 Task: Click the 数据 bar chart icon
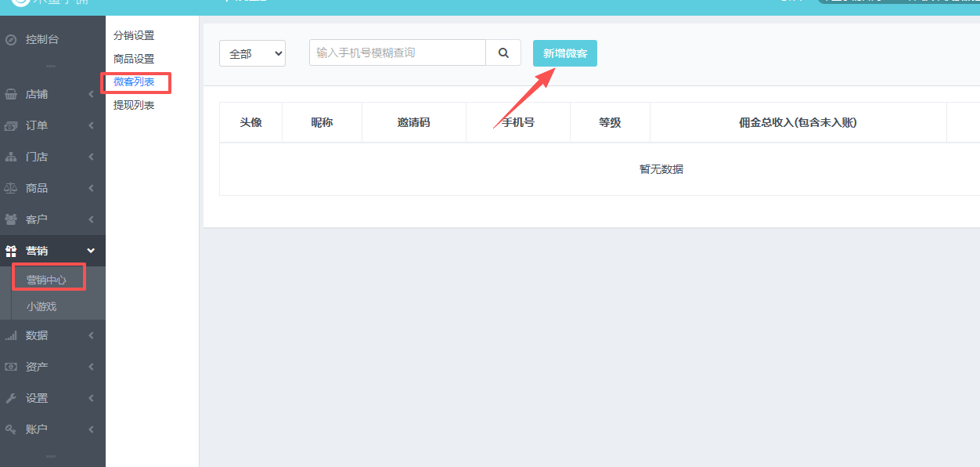point(11,335)
